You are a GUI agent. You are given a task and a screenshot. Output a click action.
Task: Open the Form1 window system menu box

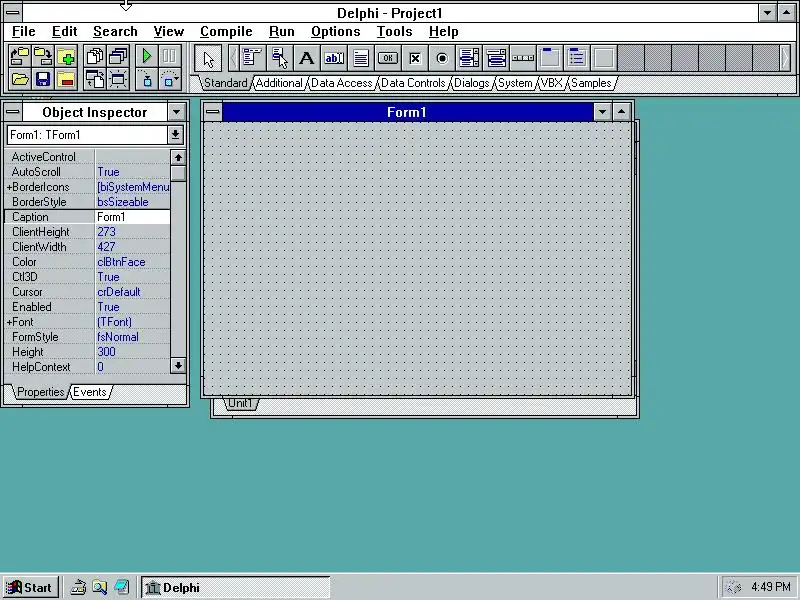(213, 112)
